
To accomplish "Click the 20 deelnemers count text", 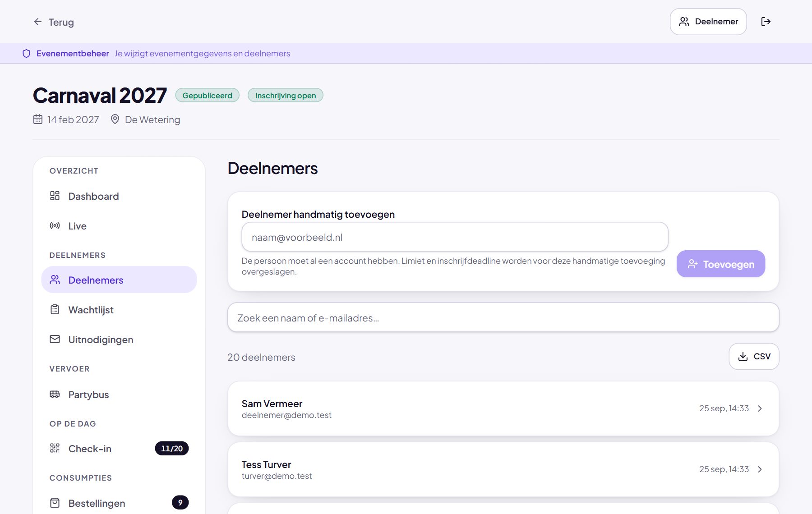I will [261, 357].
